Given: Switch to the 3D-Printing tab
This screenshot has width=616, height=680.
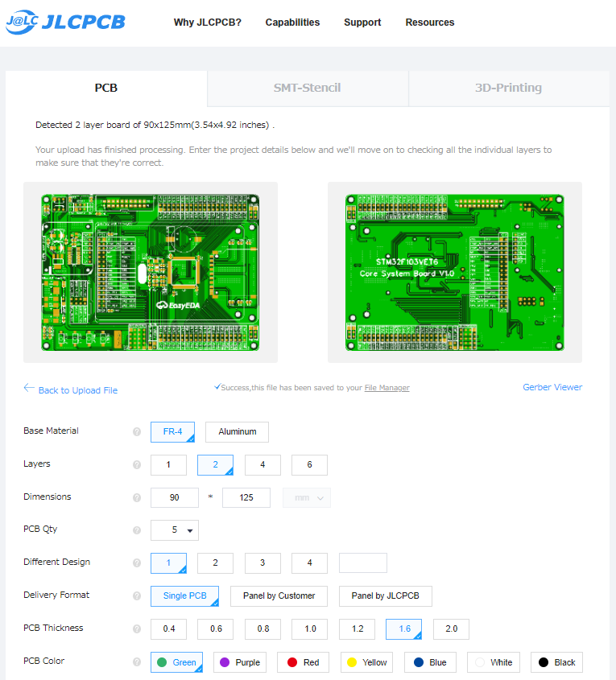Looking at the screenshot, I should (508, 88).
